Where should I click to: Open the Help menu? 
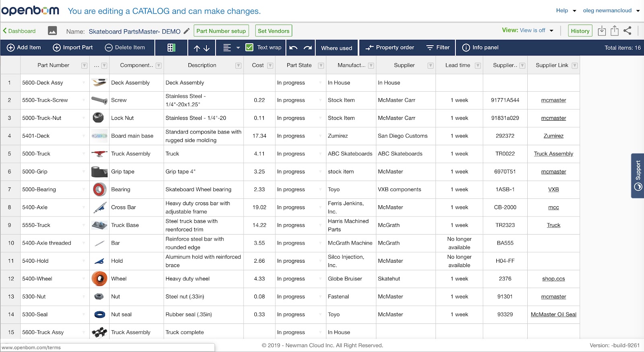pyautogui.click(x=566, y=10)
